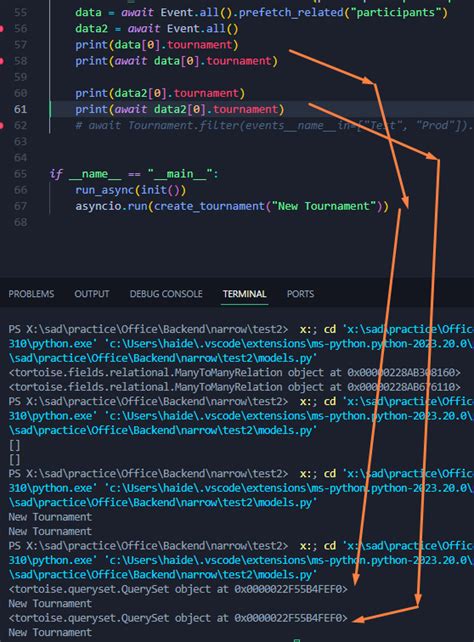Screen dimensions: 474x642
Task: Toggle breakpoint dot on line 62
Action: tap(2, 125)
